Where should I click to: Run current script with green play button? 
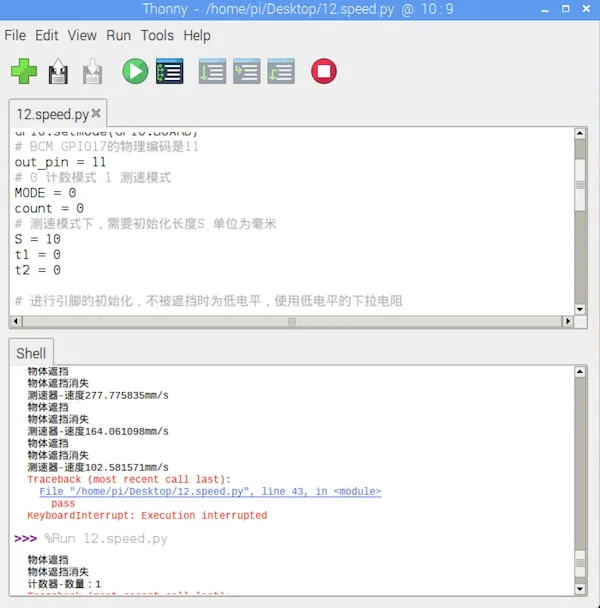click(x=135, y=71)
